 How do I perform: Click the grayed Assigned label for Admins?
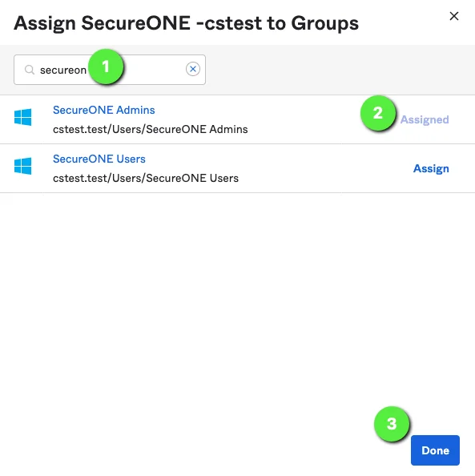(x=425, y=119)
